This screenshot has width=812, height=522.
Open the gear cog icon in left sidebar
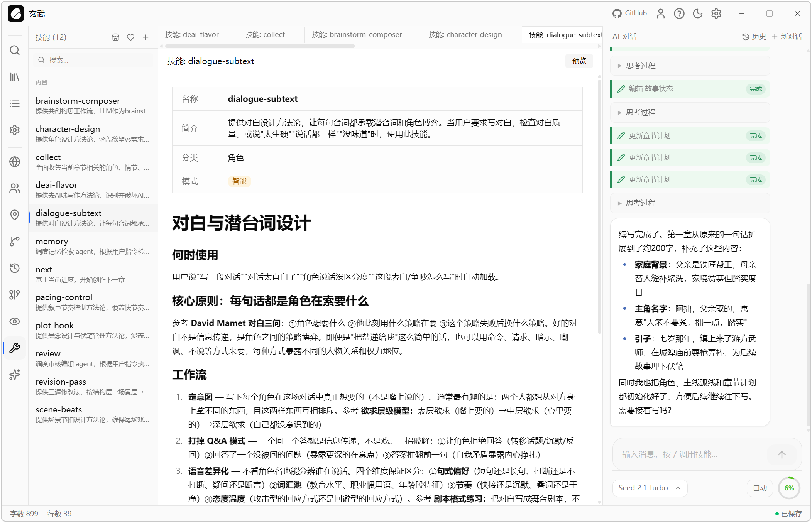[x=15, y=130]
